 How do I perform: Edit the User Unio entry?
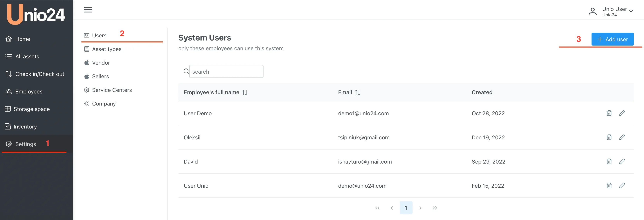click(622, 186)
